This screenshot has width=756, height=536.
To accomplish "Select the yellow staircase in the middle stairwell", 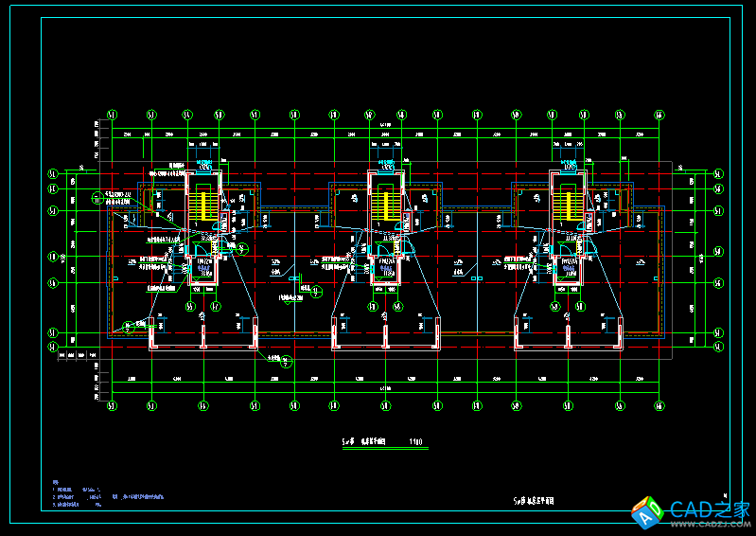I will 382,205.
